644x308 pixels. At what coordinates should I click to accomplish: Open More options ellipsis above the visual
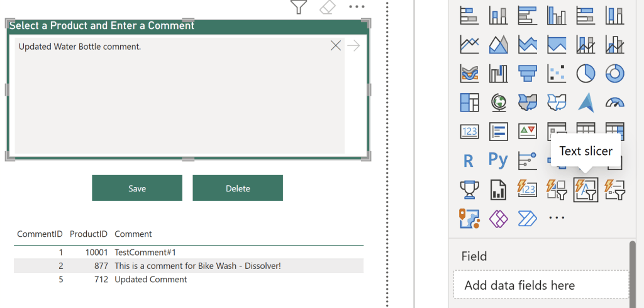(x=357, y=7)
